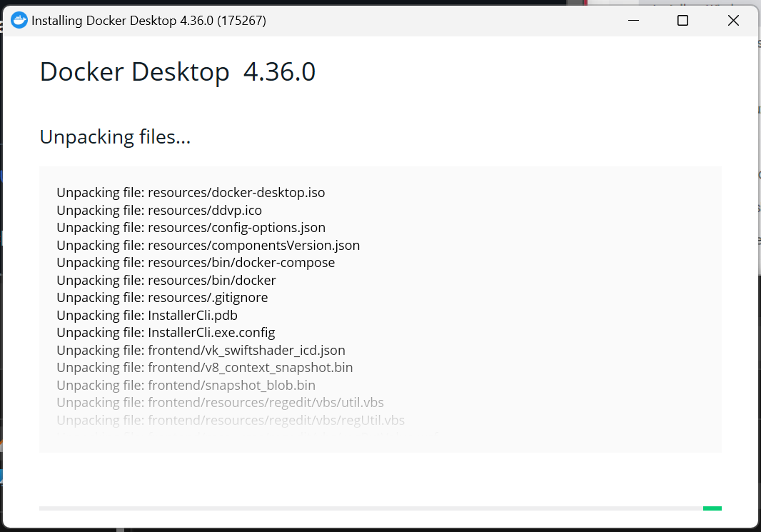The height and width of the screenshot is (532, 761).
Task: Select the 'regedit/vbs/regUtil.vbs' log line
Action: 231,420
